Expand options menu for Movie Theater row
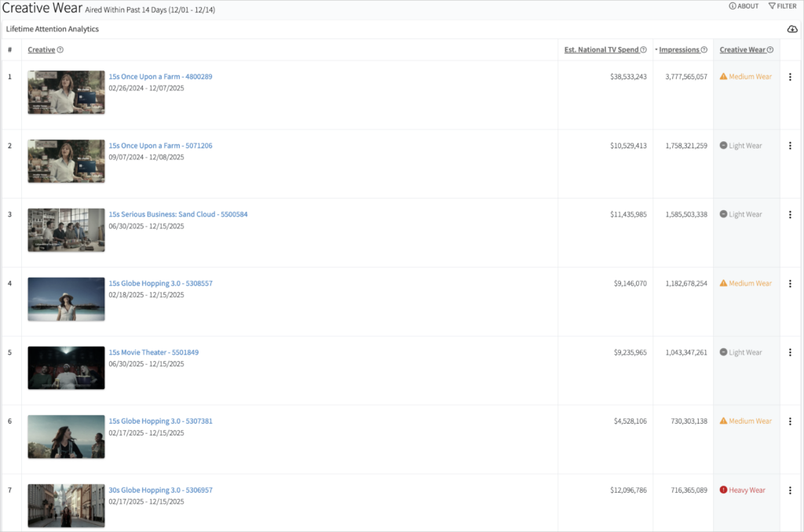804x532 pixels. (x=790, y=352)
